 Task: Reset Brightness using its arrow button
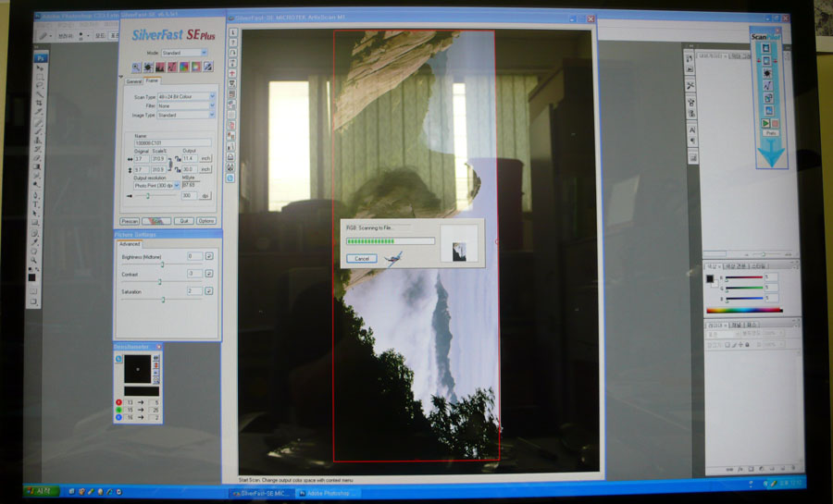(209, 256)
